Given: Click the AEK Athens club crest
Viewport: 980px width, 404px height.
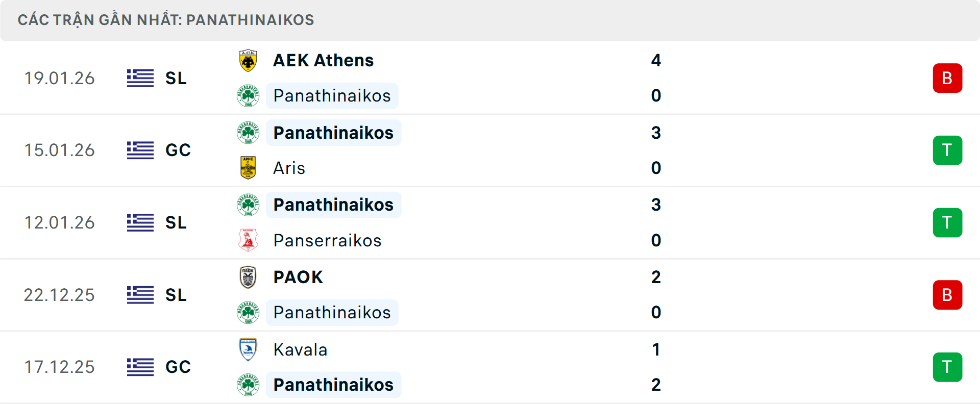Looking at the screenshot, I should tap(248, 60).
